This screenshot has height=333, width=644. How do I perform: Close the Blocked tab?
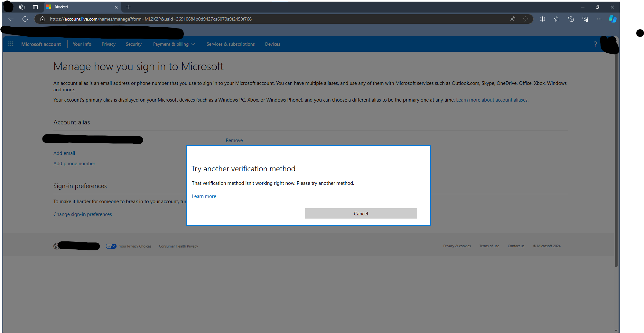click(x=116, y=7)
